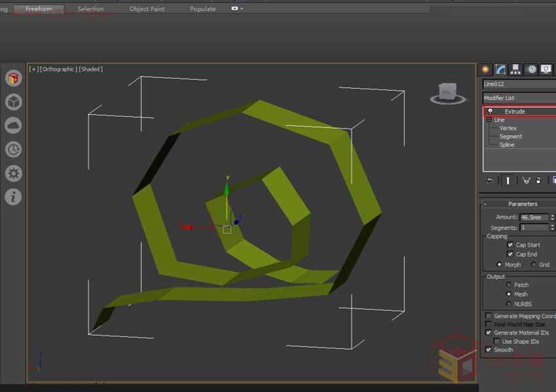Select the Vertex sub-object level
Viewport: 556px width, 392px height.
click(508, 128)
